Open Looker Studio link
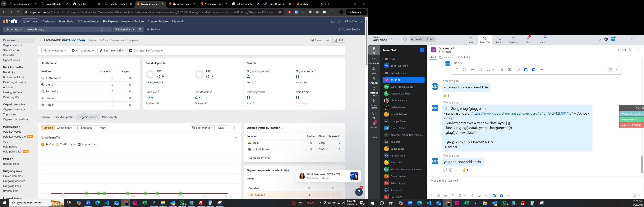 [349, 29]
